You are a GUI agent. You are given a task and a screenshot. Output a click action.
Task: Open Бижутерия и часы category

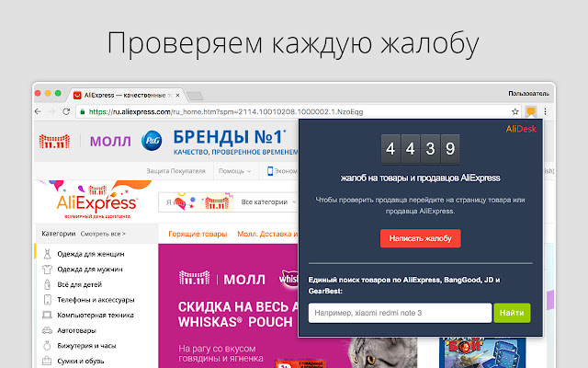pos(86,346)
